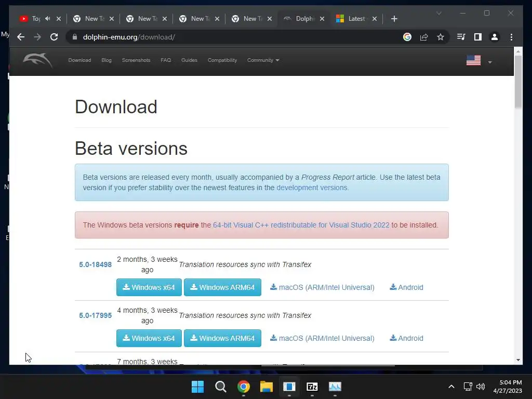This screenshot has width=532, height=399.
Task: Download Android build for 5.0-18498
Action: point(406,287)
